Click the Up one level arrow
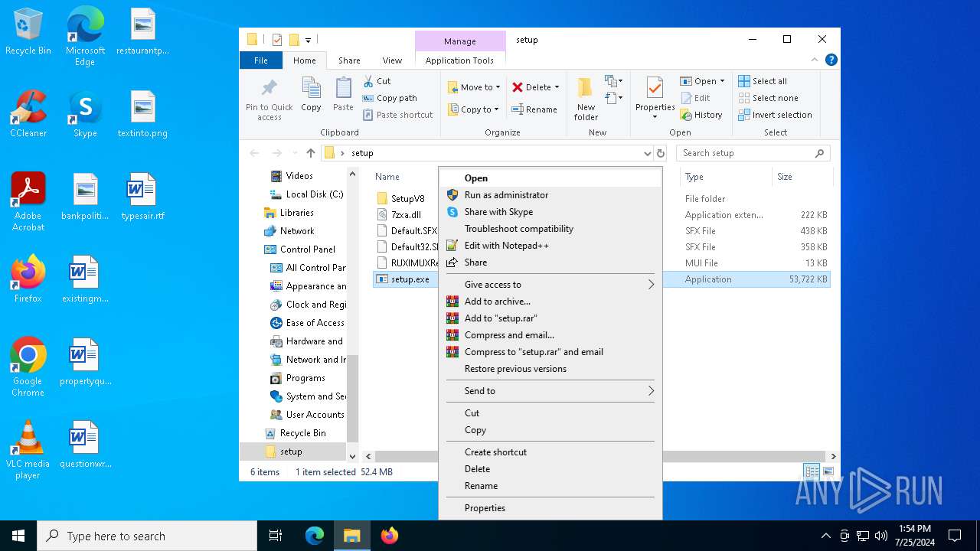 311,153
